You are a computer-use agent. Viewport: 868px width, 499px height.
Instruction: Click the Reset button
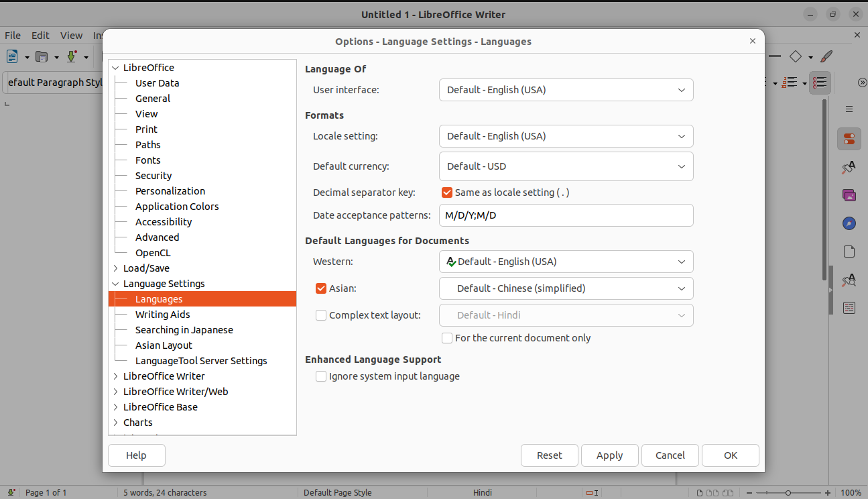pos(550,455)
